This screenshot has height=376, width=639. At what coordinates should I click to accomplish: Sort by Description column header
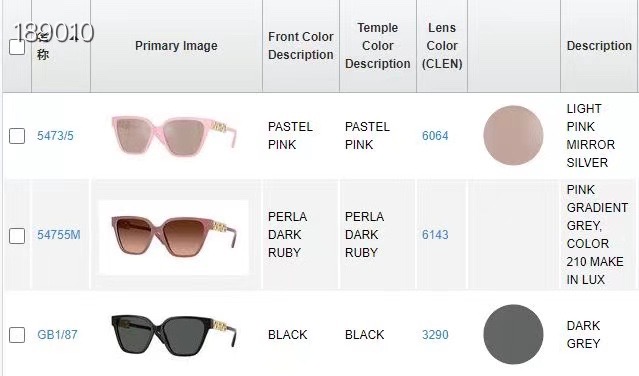click(x=599, y=46)
